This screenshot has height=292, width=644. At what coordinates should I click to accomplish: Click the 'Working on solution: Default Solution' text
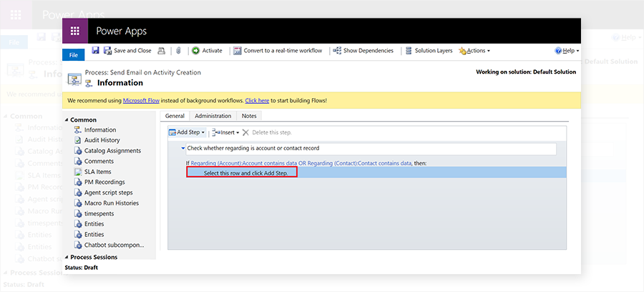tap(526, 72)
